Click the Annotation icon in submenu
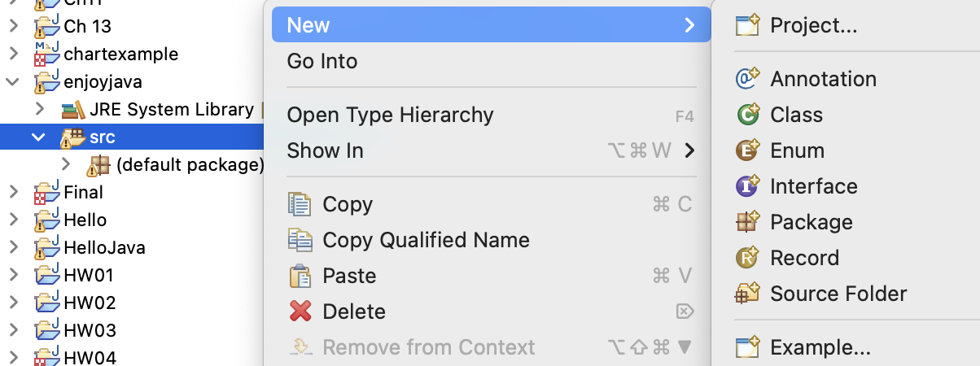The width and height of the screenshot is (980, 366). pos(747,79)
